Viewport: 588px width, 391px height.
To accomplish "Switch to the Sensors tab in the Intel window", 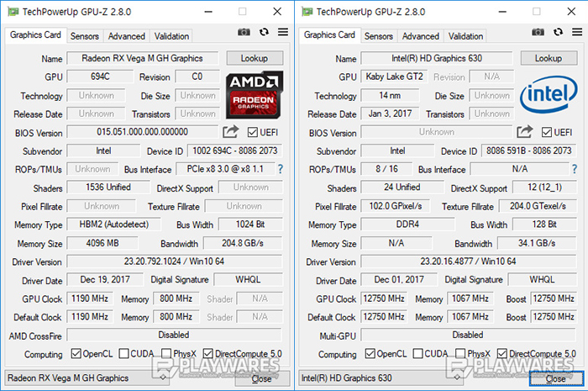I will click(378, 36).
